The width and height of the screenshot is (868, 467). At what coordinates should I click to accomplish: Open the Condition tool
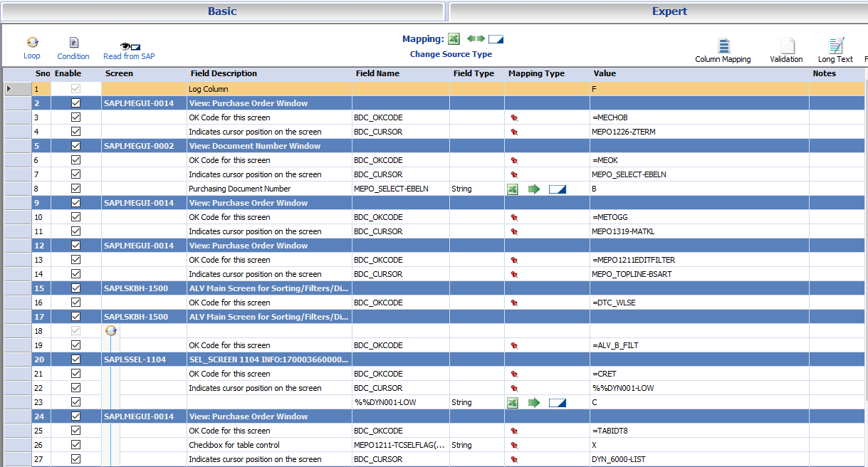tap(73, 43)
